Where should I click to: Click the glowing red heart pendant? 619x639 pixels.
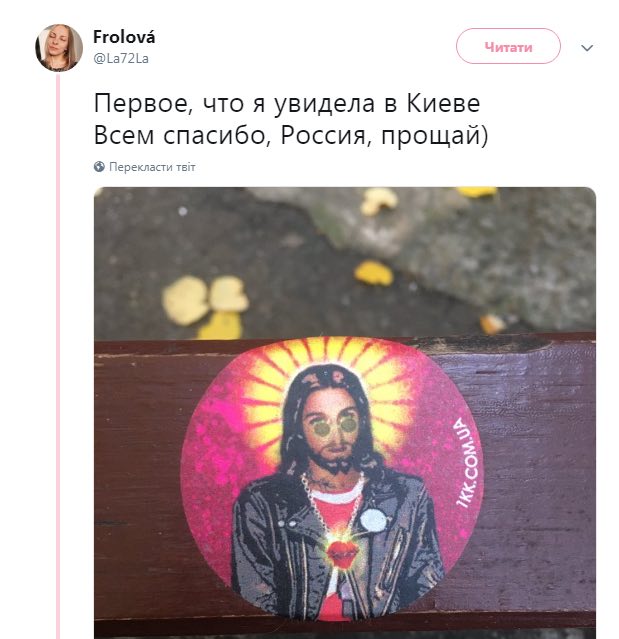click(342, 550)
